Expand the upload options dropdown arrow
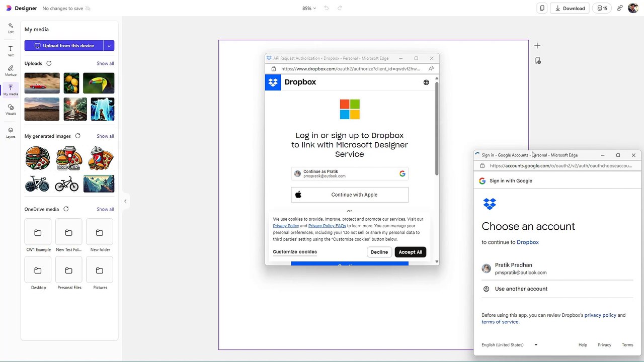The width and height of the screenshot is (644, 362). pos(109,46)
